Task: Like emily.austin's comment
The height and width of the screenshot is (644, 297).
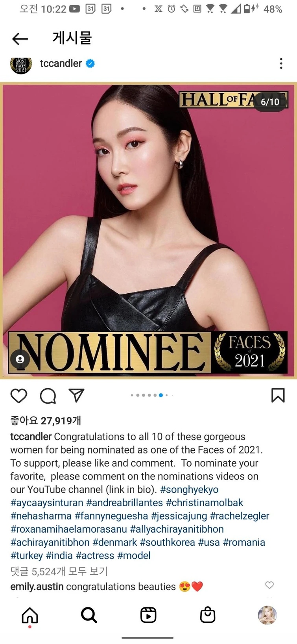Action: point(269,585)
